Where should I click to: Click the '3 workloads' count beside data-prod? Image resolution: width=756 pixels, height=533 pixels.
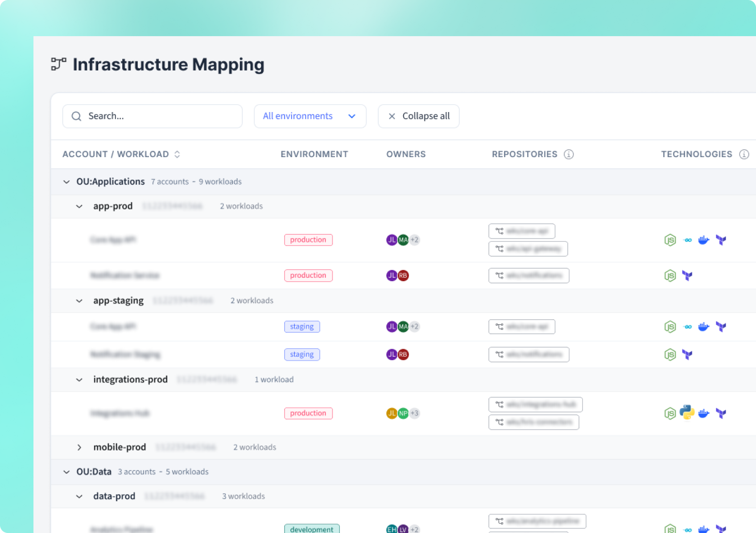pyautogui.click(x=244, y=497)
